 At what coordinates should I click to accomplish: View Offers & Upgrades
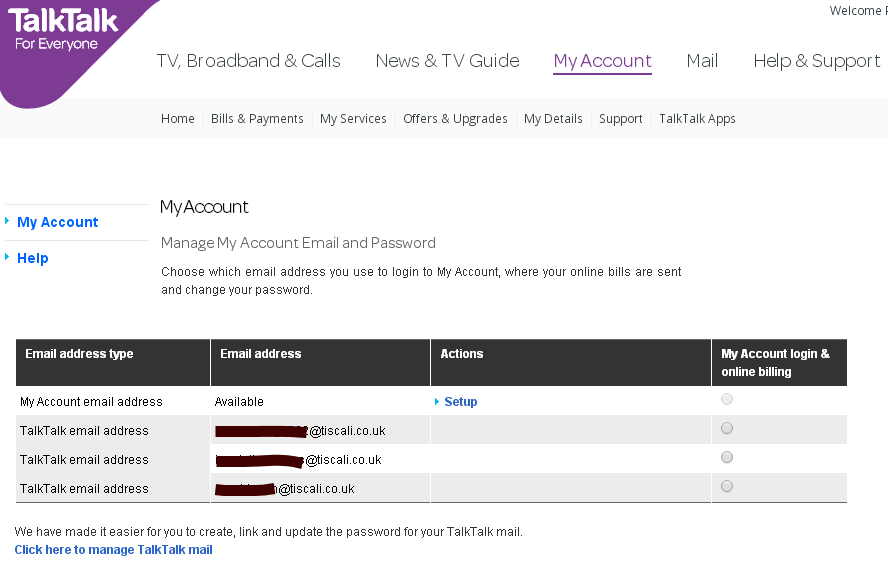pos(455,119)
